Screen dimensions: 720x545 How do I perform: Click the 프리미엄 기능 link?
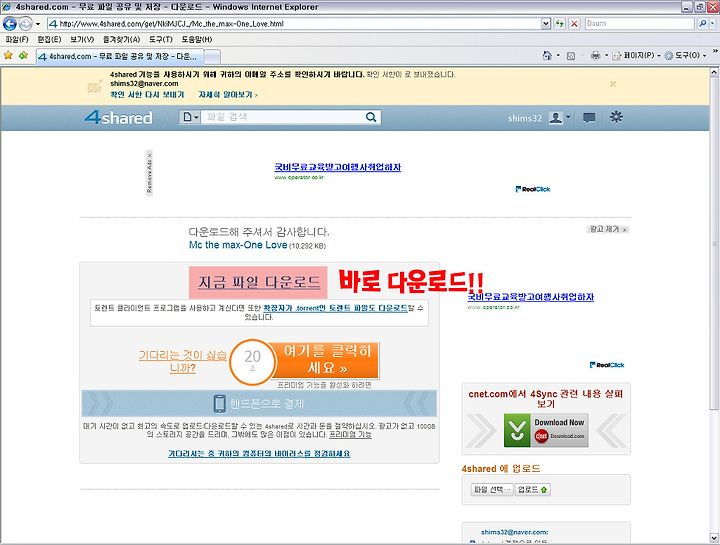[350, 434]
